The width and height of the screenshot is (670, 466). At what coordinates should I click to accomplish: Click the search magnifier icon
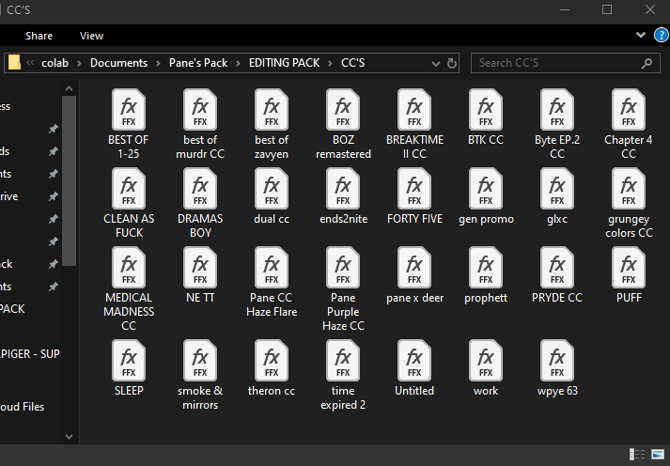(647, 63)
